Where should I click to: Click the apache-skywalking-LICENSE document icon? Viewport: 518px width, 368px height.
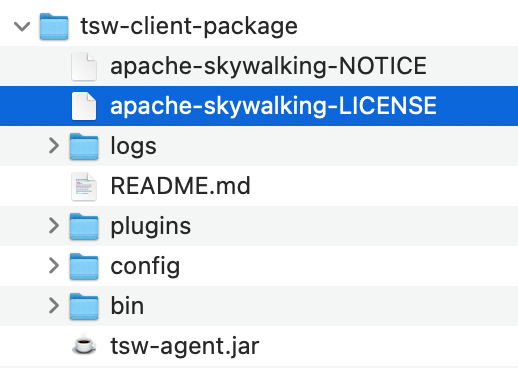(x=84, y=106)
